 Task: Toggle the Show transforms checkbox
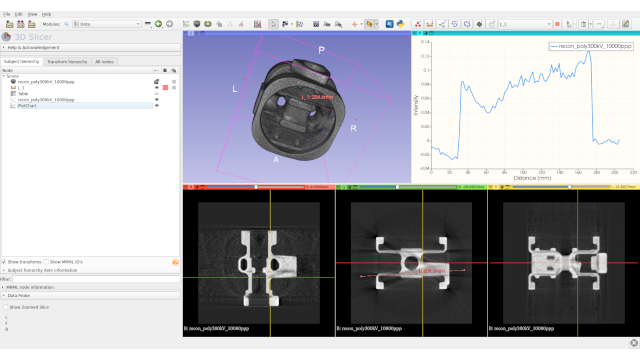point(4,262)
